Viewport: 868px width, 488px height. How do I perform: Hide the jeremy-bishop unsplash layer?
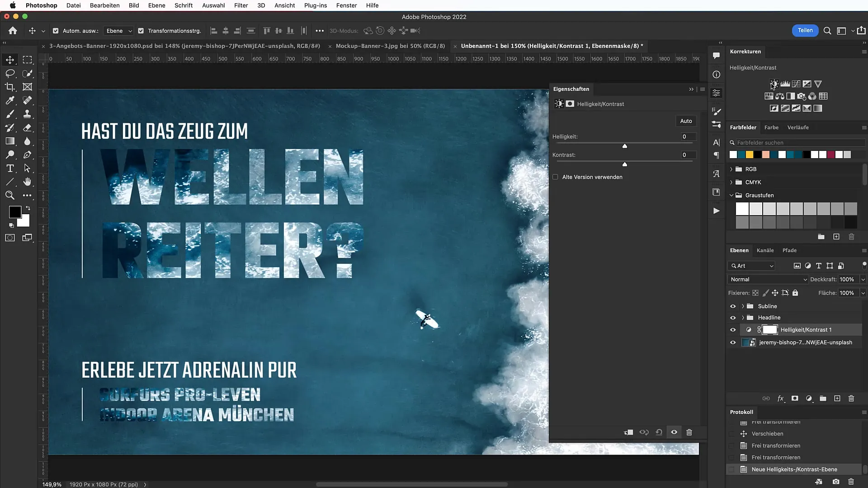click(x=733, y=343)
